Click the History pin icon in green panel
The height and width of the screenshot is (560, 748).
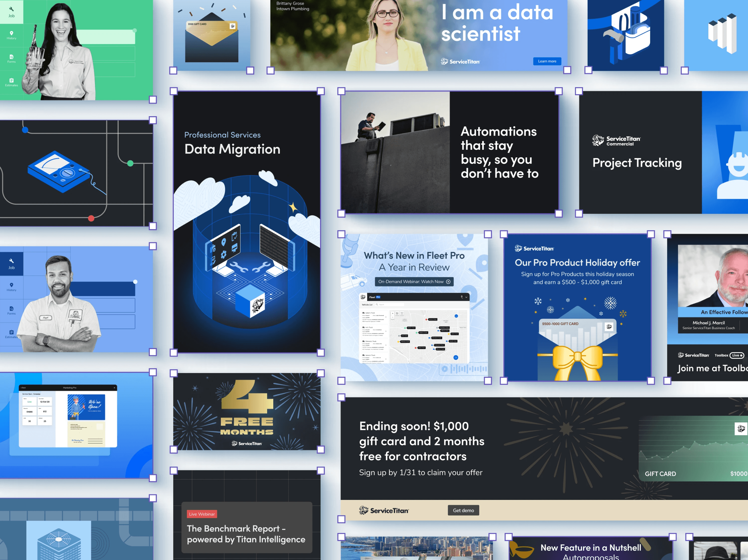click(11, 33)
